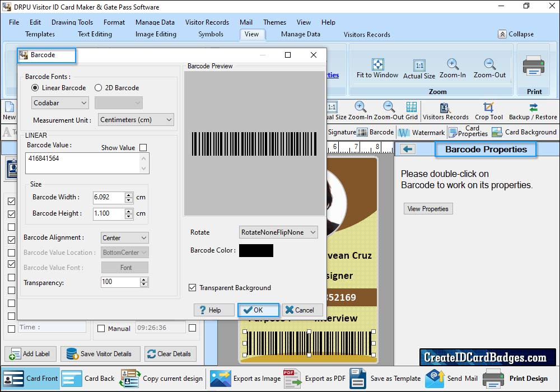Select the Linear Barcode radio button
The height and width of the screenshot is (392, 560).
pyautogui.click(x=35, y=88)
